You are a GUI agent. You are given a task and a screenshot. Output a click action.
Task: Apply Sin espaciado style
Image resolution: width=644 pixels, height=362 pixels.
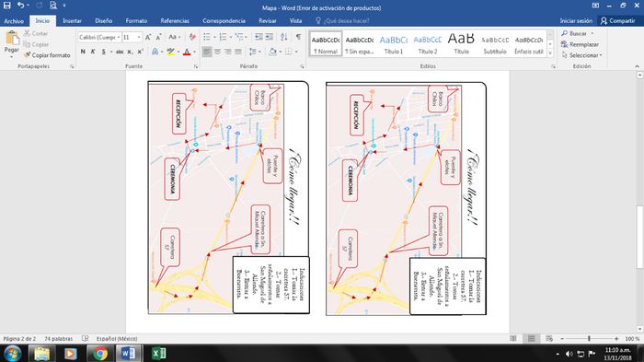coord(360,43)
